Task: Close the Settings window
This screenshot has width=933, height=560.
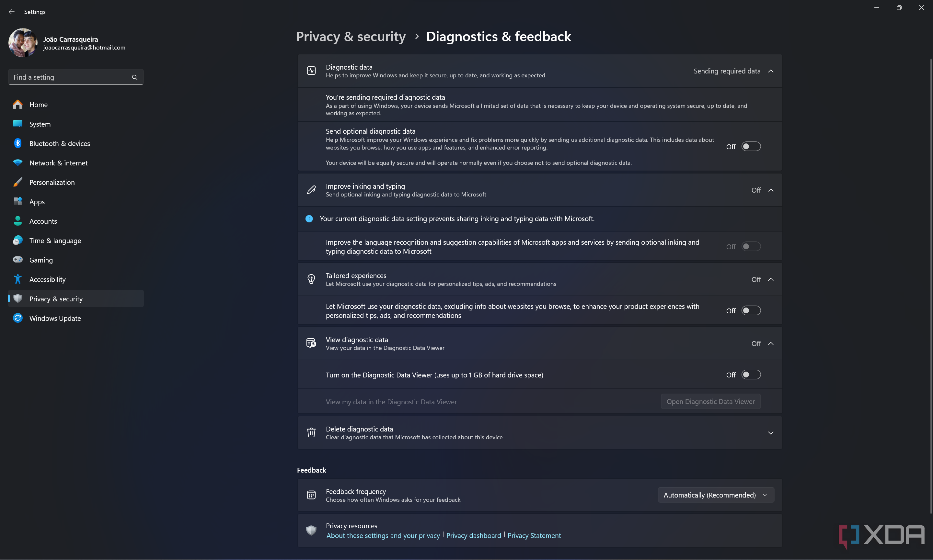Action: pyautogui.click(x=921, y=8)
